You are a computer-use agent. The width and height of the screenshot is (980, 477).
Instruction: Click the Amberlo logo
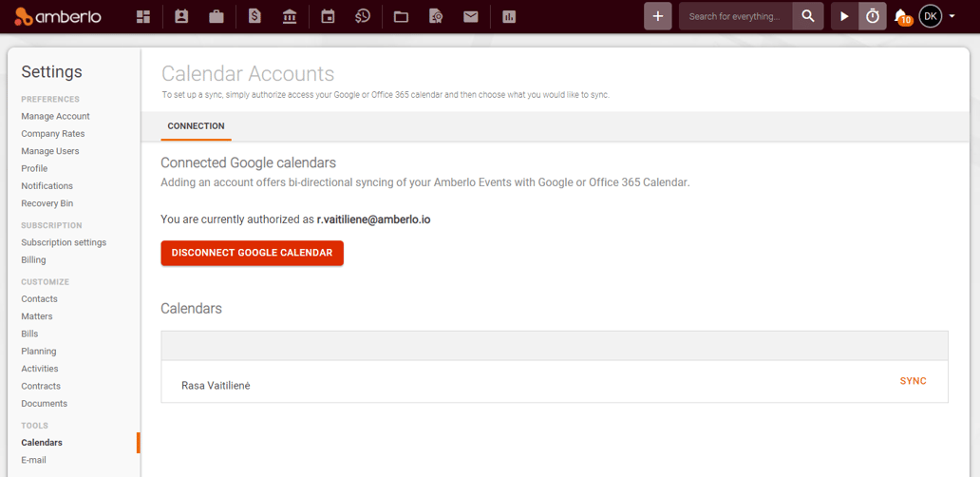(x=58, y=16)
